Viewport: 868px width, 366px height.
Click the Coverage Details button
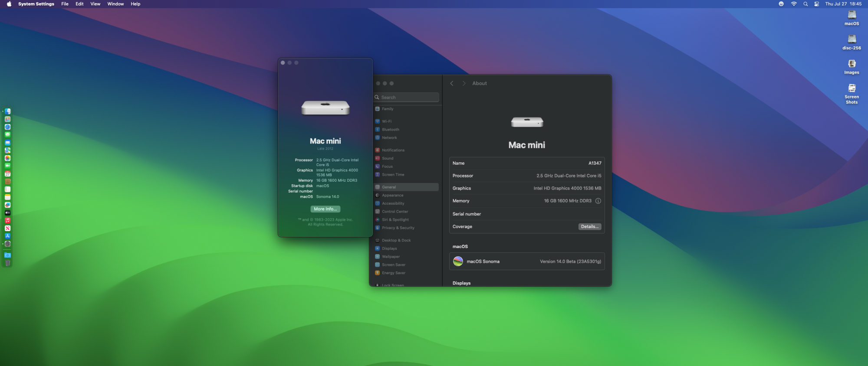(x=590, y=227)
